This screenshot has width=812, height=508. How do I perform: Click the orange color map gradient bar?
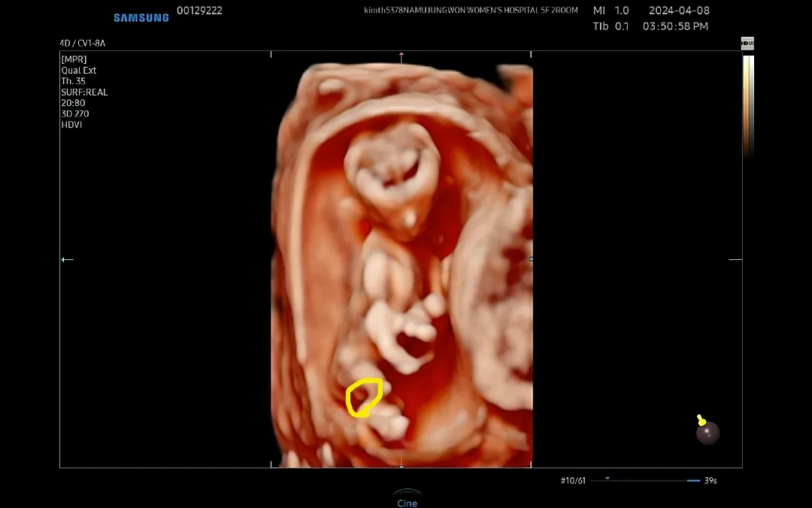(748, 106)
